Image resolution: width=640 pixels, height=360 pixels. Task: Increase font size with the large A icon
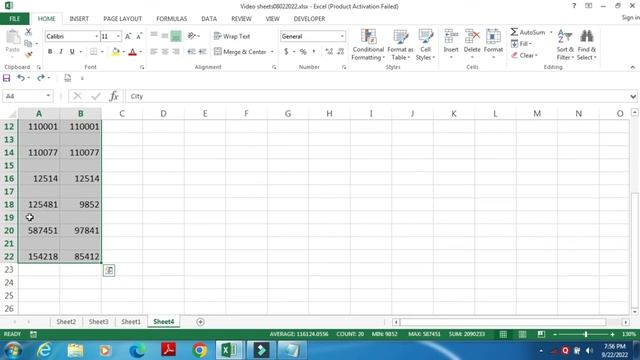point(128,36)
